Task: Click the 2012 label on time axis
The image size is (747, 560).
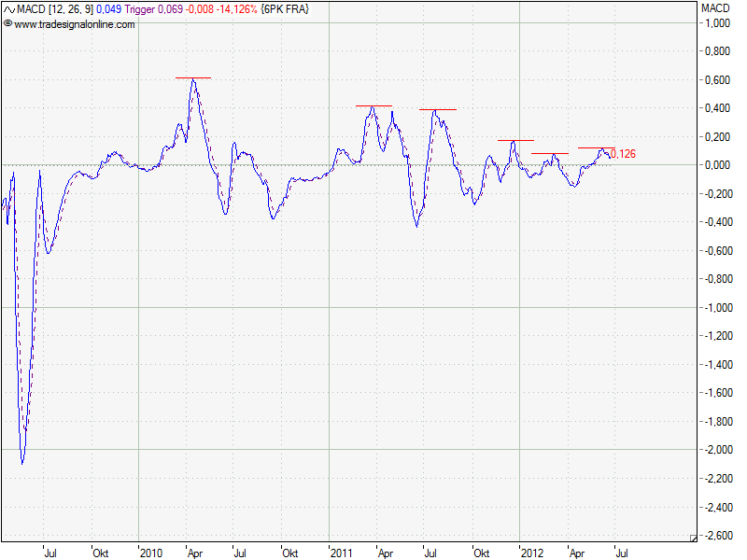Action: (531, 553)
